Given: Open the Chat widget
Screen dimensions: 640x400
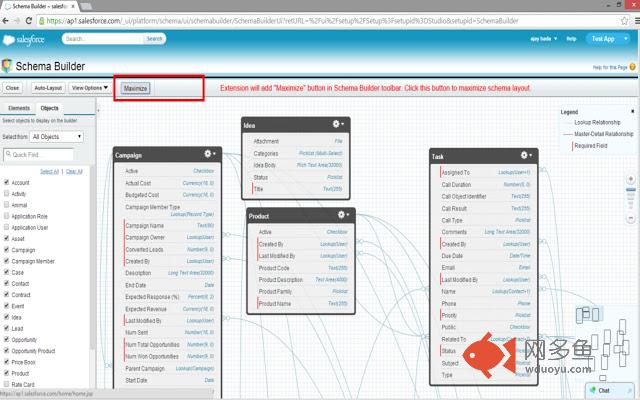Looking at the screenshot, I should (x=610, y=390).
